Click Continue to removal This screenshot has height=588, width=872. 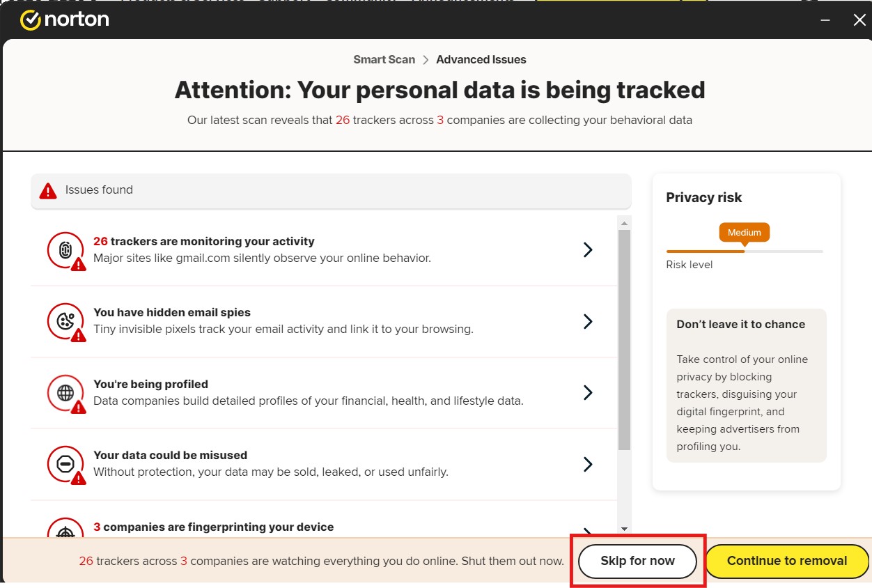(x=787, y=562)
